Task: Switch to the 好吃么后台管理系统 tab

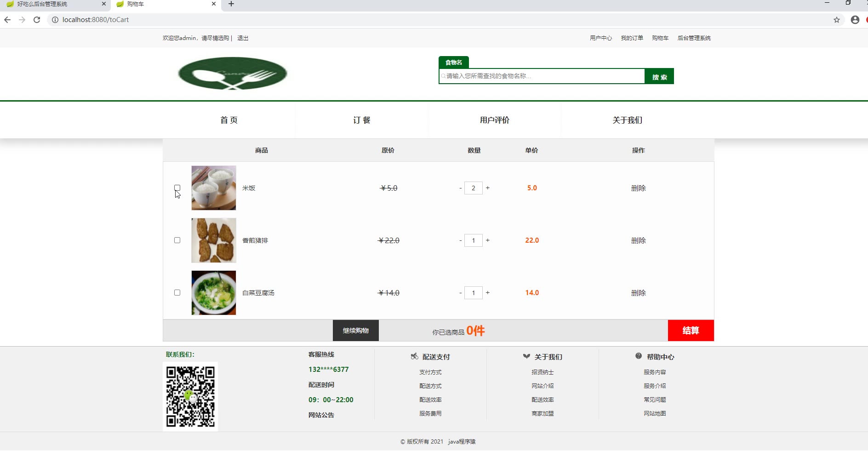Action: 54,4
